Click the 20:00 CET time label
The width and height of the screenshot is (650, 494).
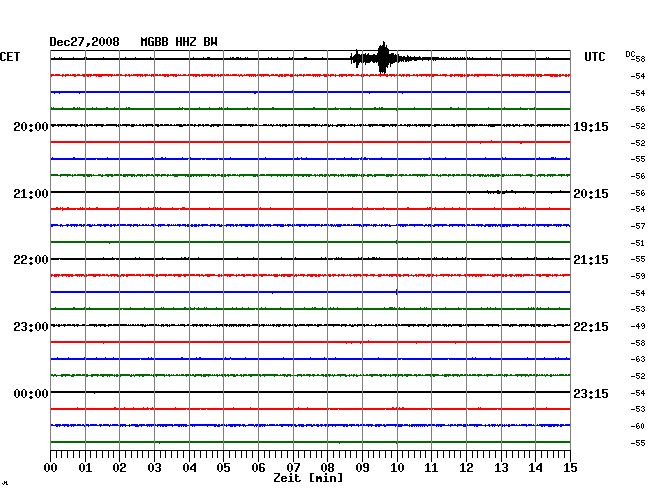pos(31,127)
